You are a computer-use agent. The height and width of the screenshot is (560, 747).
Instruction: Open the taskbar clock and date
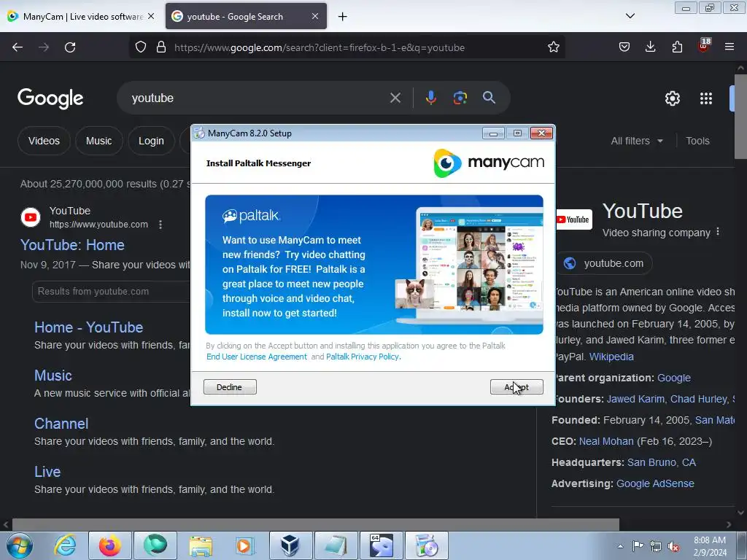click(x=710, y=546)
